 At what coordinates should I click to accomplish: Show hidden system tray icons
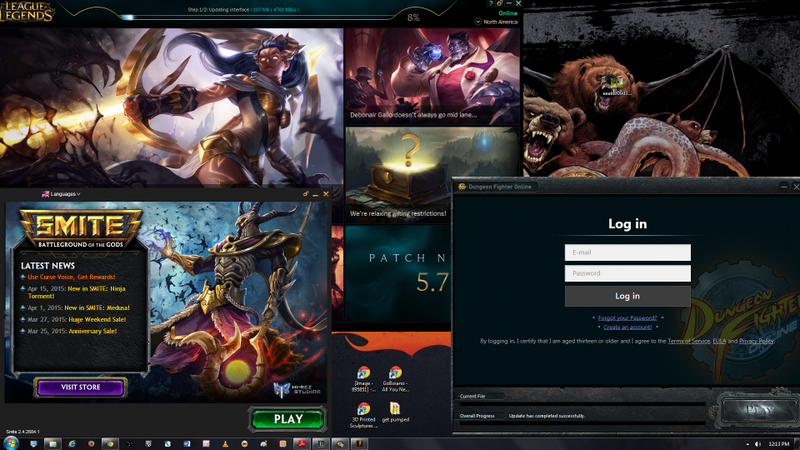747,444
